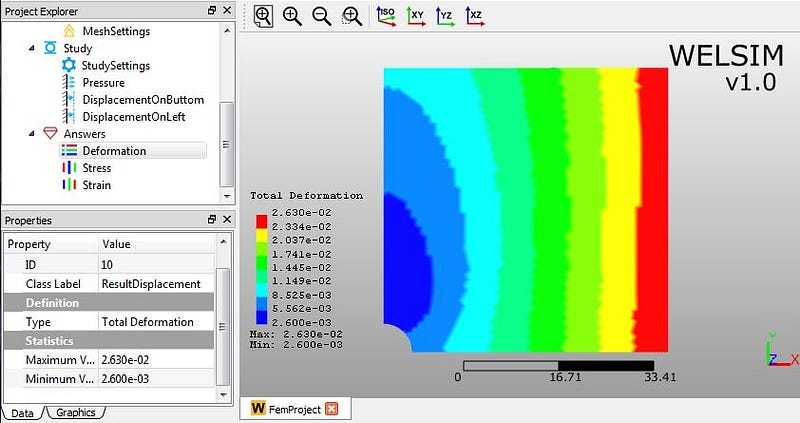This screenshot has height=423, width=800.
Task: Collapse the Study tree node
Action: point(32,48)
